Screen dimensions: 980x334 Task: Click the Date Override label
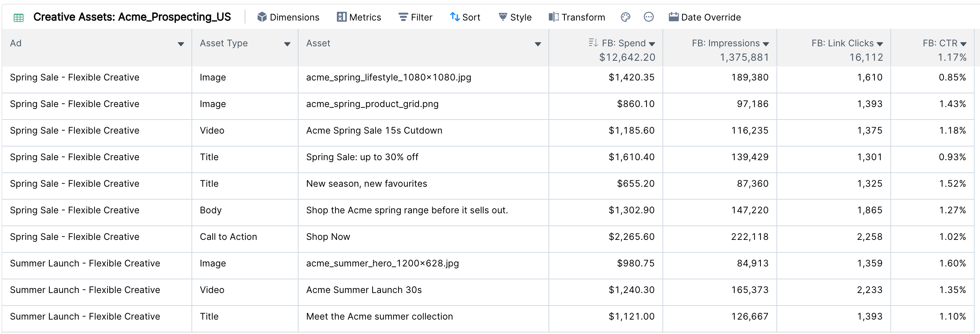(x=711, y=17)
